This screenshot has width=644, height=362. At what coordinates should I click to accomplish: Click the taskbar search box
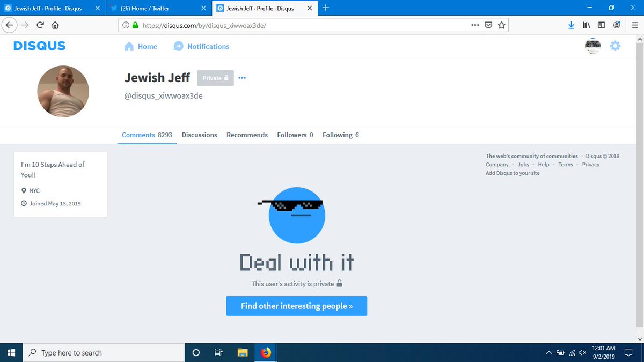(x=104, y=352)
